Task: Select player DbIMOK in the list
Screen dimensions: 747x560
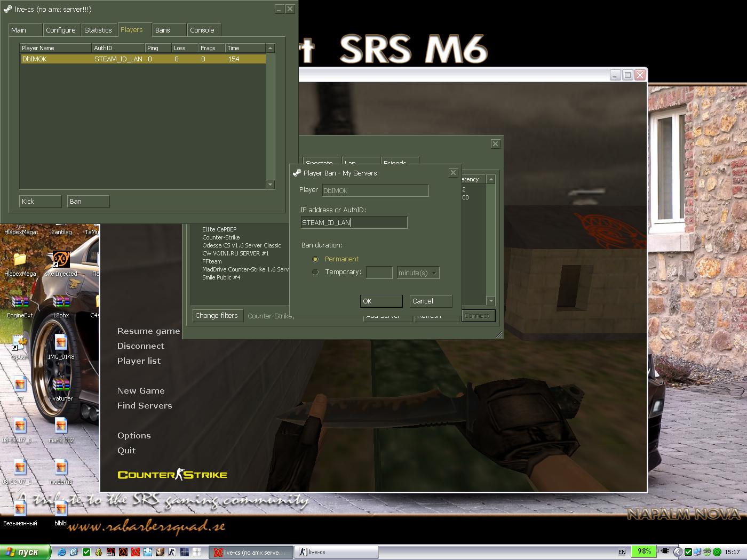Action: pyautogui.click(x=143, y=59)
